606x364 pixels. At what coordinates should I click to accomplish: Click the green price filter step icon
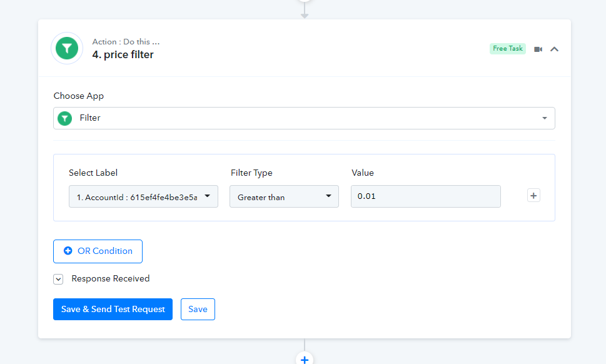[67, 48]
